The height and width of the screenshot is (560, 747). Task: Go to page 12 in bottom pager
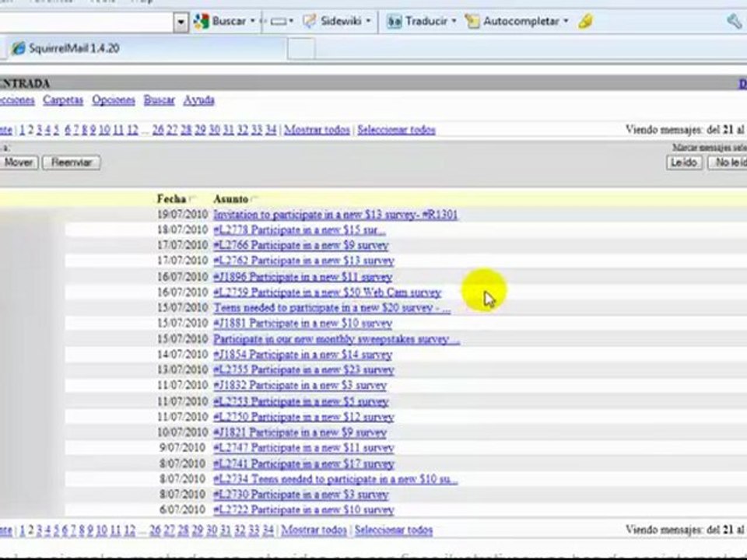point(130,530)
